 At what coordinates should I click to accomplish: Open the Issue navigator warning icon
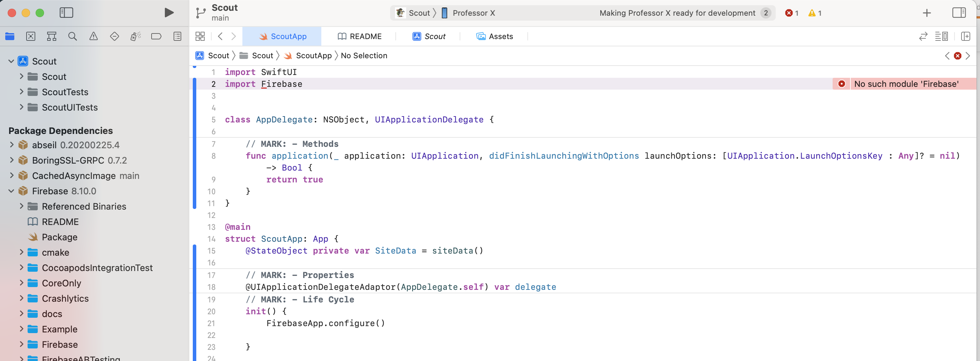[x=93, y=37]
